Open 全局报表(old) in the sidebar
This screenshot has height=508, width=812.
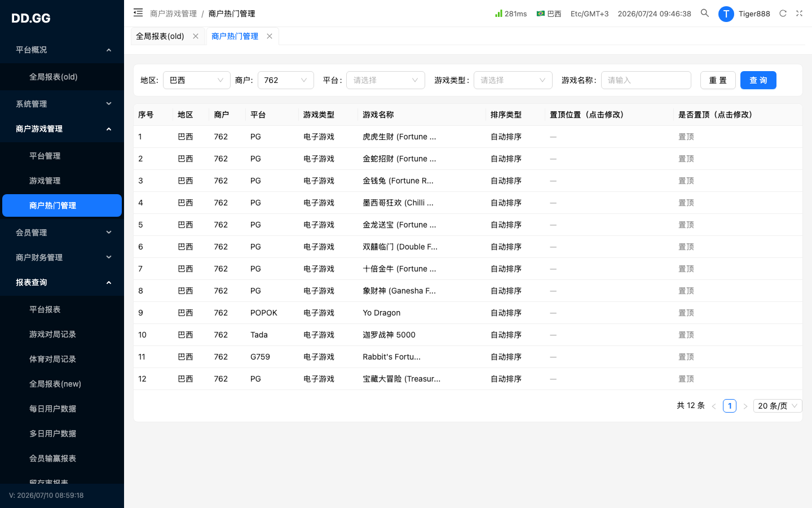click(x=62, y=77)
